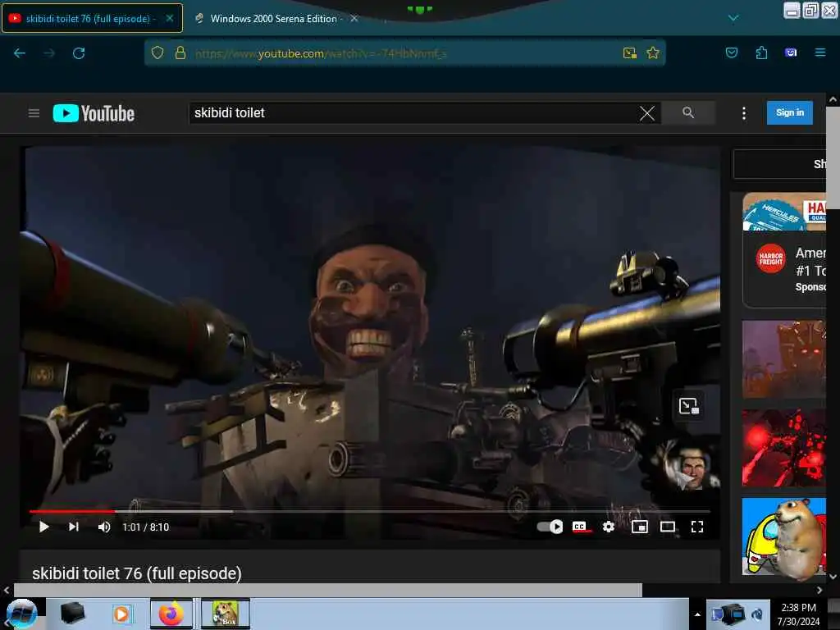
Task: Click the horizontal scrollbar thumb
Action: pos(328,591)
